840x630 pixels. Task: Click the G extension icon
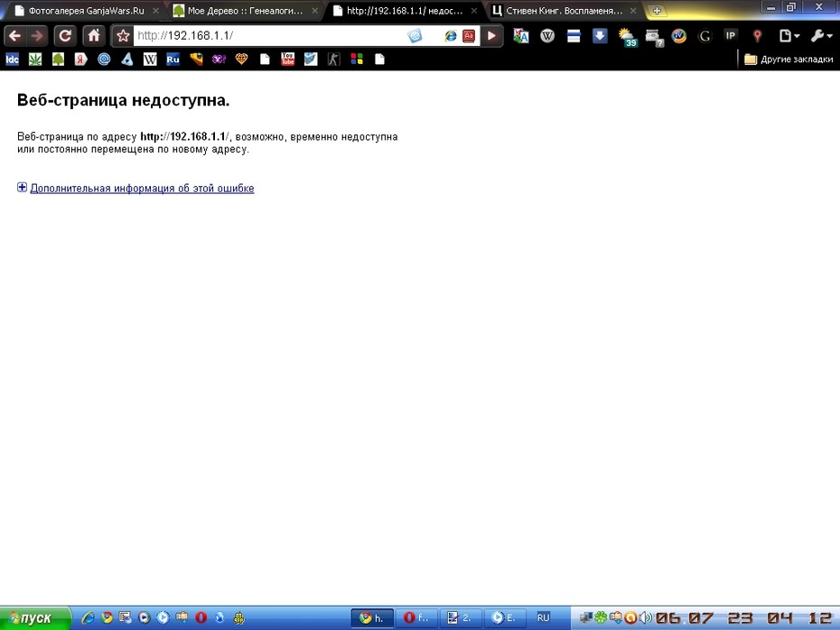pos(705,36)
